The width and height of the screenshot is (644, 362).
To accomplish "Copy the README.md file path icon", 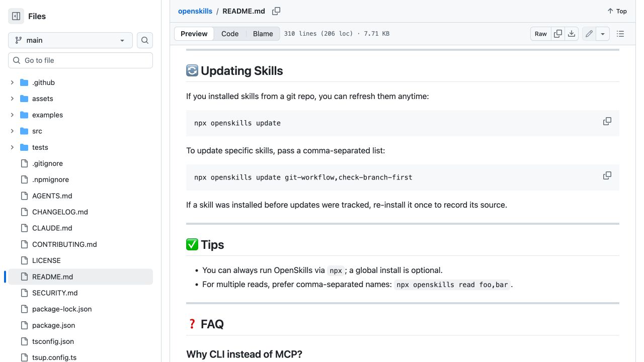I will coord(276,11).
